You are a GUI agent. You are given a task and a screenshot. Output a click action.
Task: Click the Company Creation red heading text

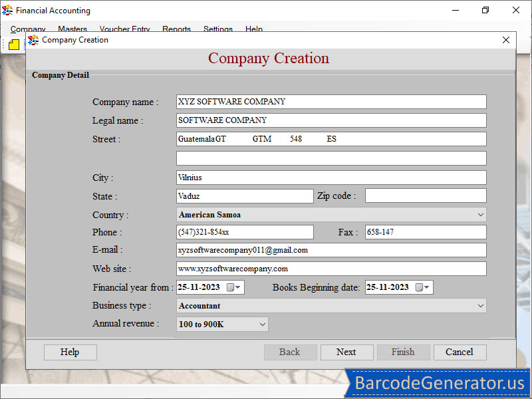point(269,59)
